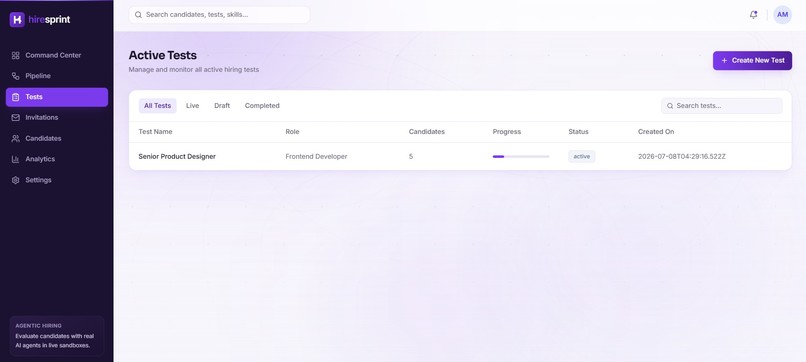Select the All Tests tab

pos(157,106)
